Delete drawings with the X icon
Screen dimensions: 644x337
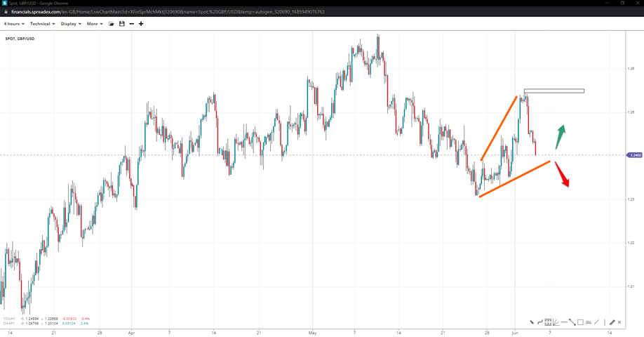(x=619, y=322)
